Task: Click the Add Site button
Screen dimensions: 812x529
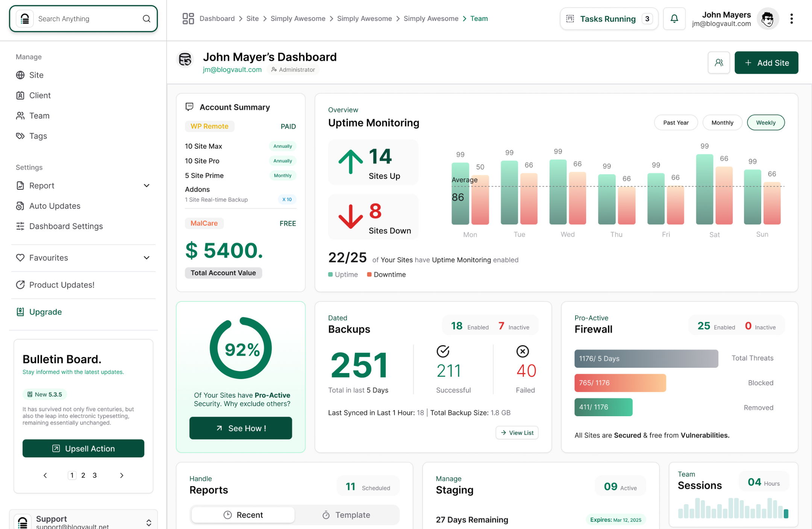Action: [x=766, y=63]
